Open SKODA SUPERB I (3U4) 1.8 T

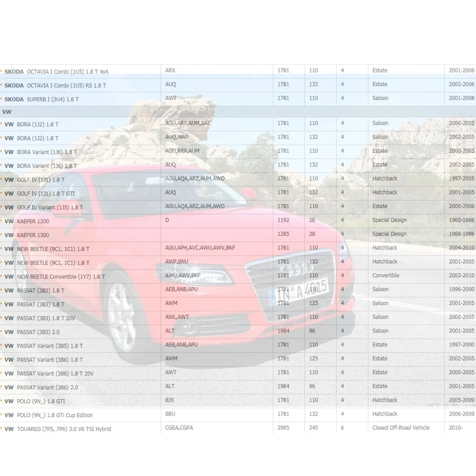(x=41, y=99)
